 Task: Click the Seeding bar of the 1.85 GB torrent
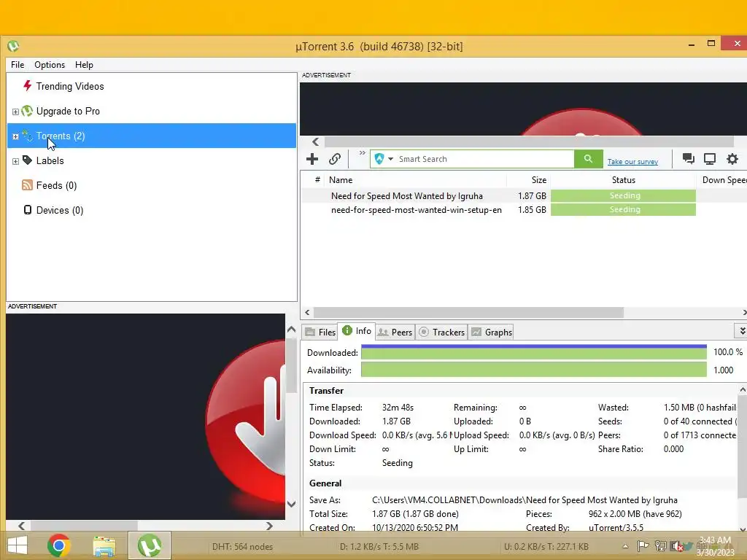tap(623, 209)
